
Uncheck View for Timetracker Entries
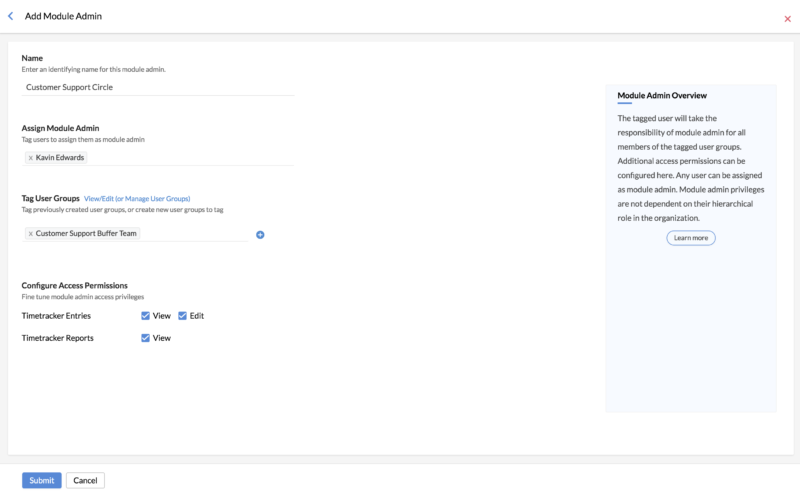(x=146, y=316)
